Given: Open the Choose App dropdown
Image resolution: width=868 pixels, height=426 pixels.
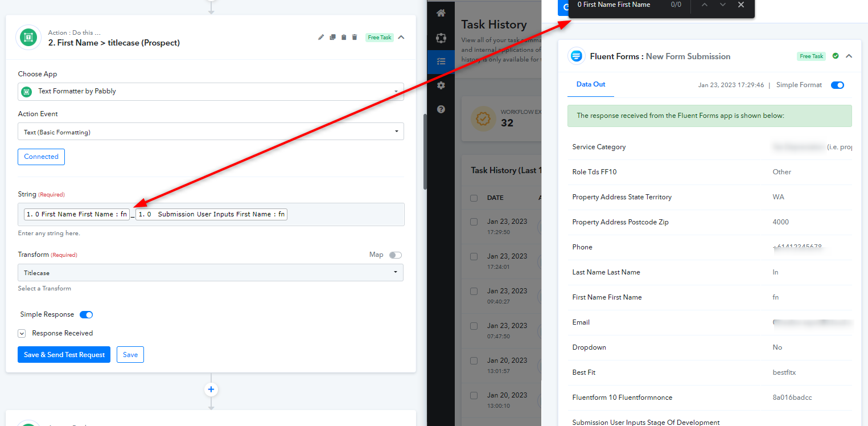Looking at the screenshot, I should pos(211,91).
